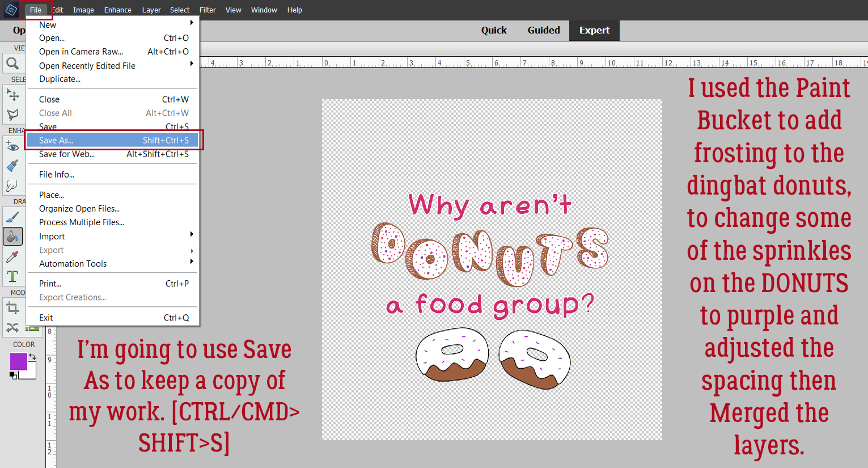Switch to Guided editing mode
This screenshot has height=468, width=868.
(x=544, y=31)
